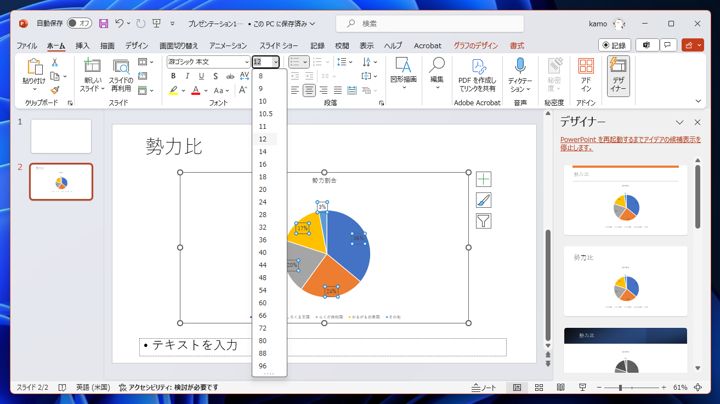Click the text shadow S icon

coord(215,76)
